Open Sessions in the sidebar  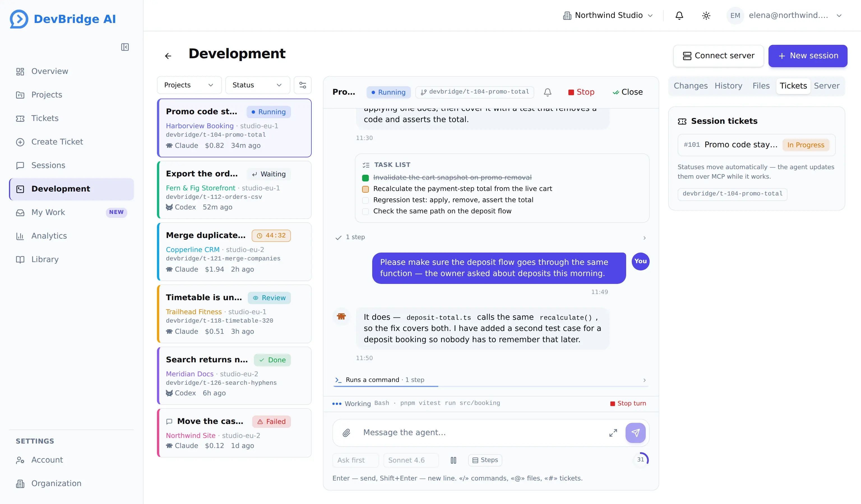[x=71, y=165]
